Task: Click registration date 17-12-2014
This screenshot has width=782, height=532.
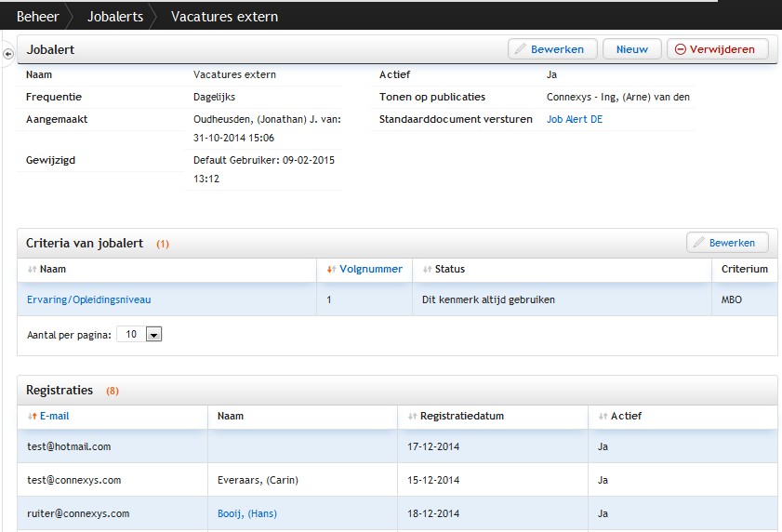Action: 433,446
